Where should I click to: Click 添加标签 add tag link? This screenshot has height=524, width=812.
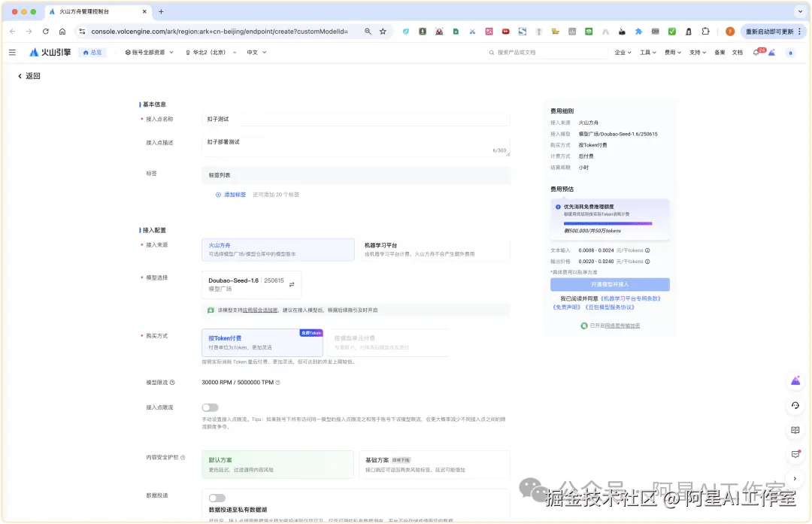(x=231, y=195)
